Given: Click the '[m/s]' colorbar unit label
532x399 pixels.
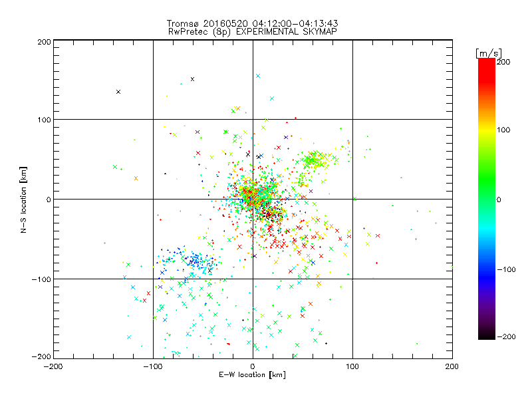Looking at the screenshot, I should pyautogui.click(x=489, y=53).
